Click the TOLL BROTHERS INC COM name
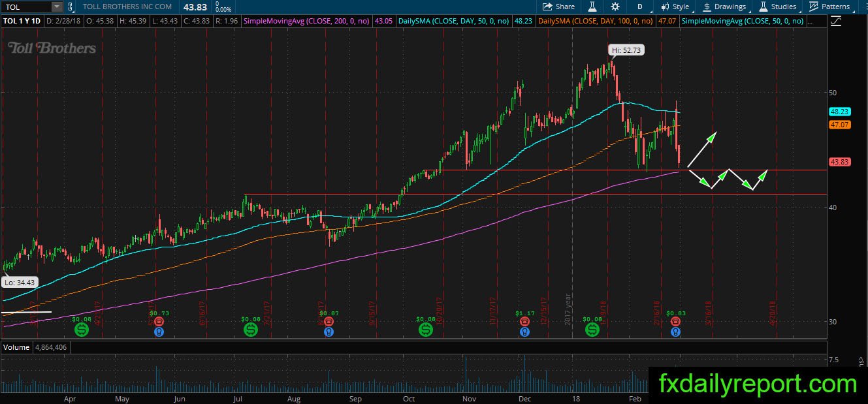This screenshot has height=404, width=868. pos(127,7)
